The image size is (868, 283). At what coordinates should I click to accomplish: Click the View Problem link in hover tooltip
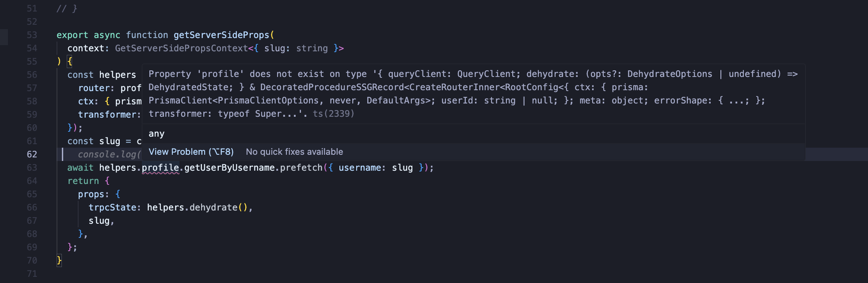point(191,152)
